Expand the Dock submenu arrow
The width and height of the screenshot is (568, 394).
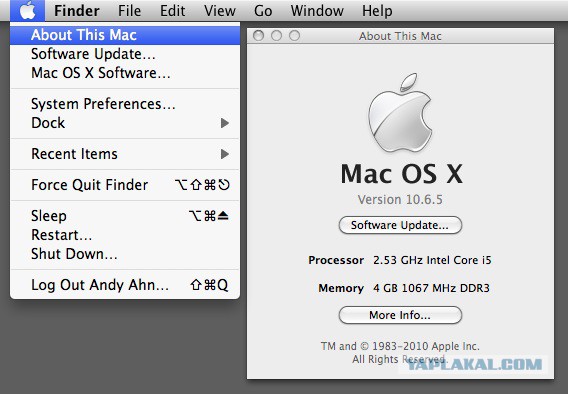coord(225,123)
